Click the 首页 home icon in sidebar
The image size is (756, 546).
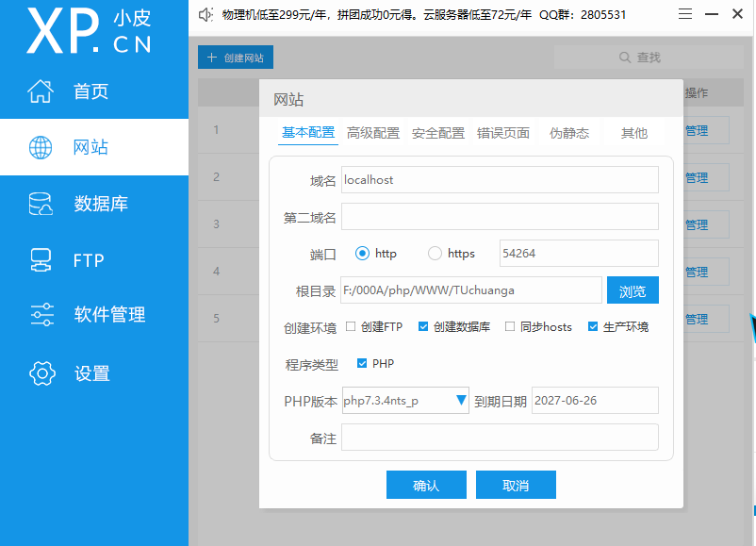41,91
